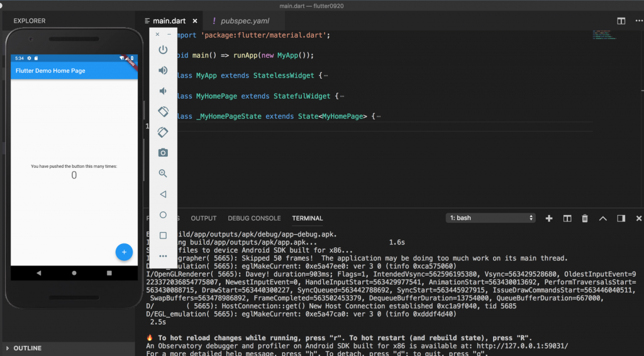644x356 pixels.
Task: Move panel position with side panel icon
Action: pyautogui.click(x=621, y=218)
